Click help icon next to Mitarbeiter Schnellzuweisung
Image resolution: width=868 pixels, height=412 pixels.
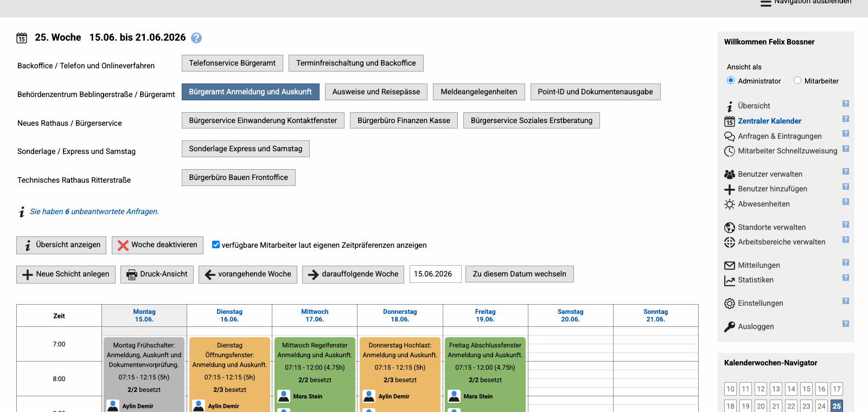tap(846, 149)
